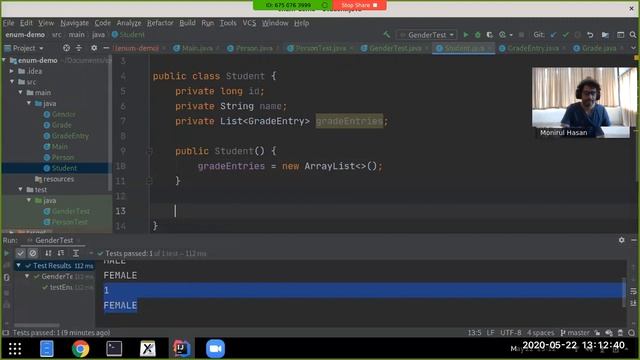Open the File menu
Viewport: 640px width, 360px height.
tap(8, 23)
